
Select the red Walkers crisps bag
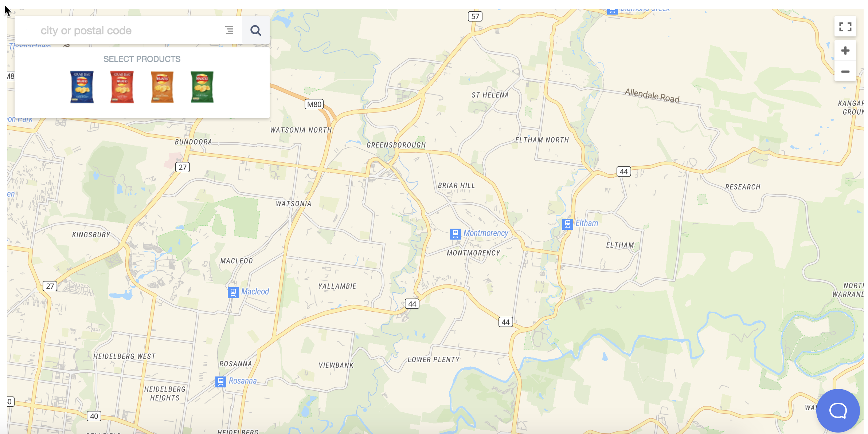(x=122, y=87)
